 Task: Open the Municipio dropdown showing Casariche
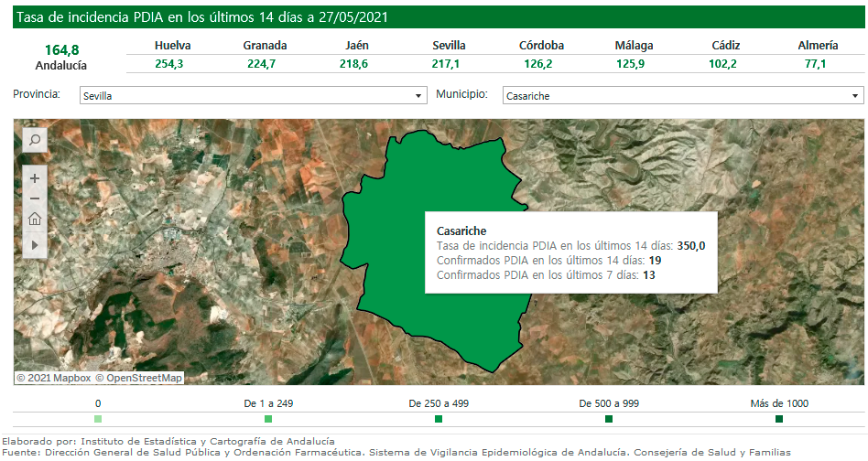682,95
